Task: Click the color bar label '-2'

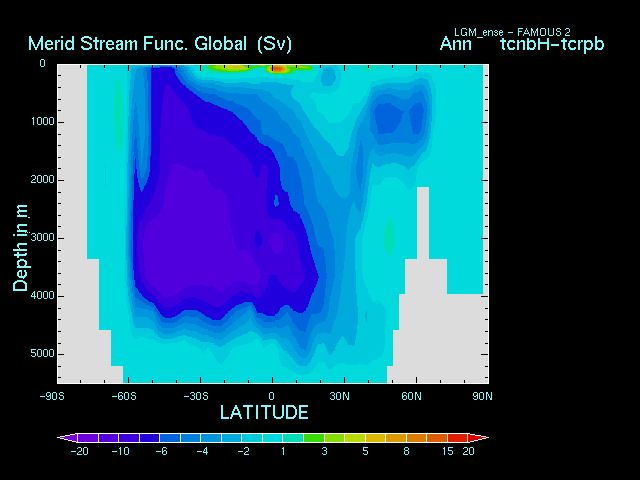Action: pos(244,451)
